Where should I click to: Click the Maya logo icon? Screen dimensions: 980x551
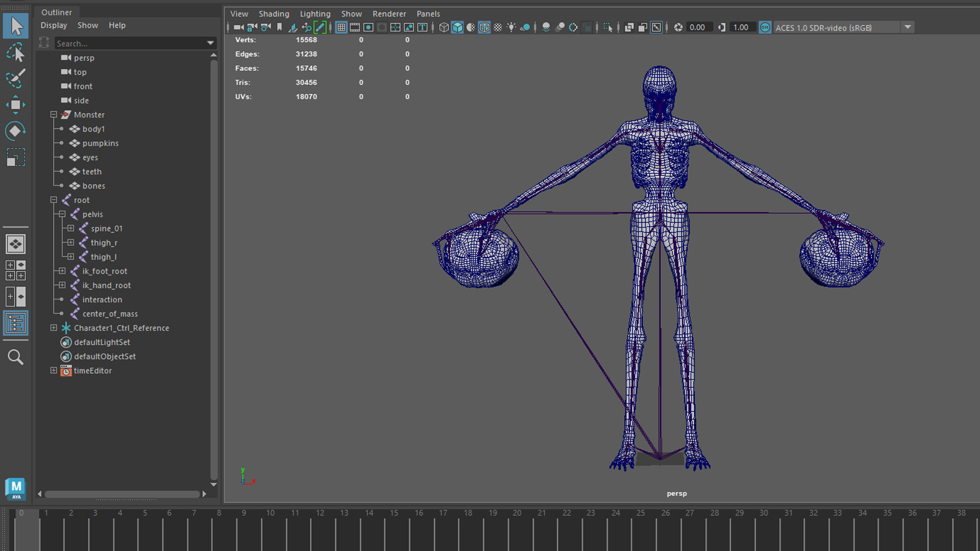click(16, 489)
